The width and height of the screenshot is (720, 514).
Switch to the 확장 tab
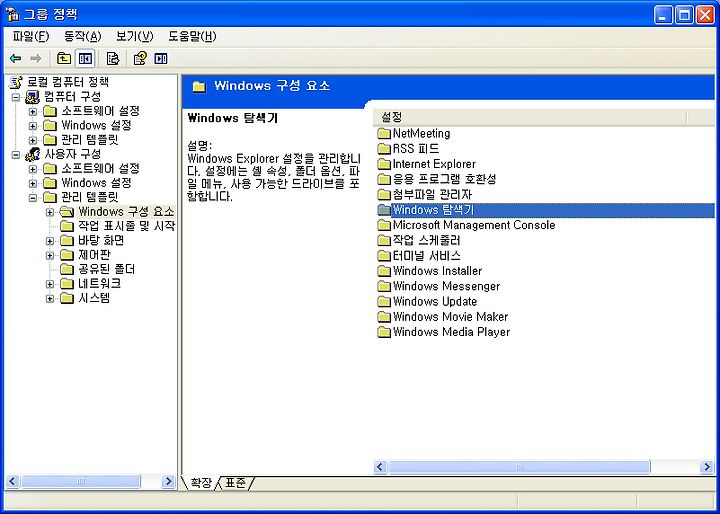(201, 483)
